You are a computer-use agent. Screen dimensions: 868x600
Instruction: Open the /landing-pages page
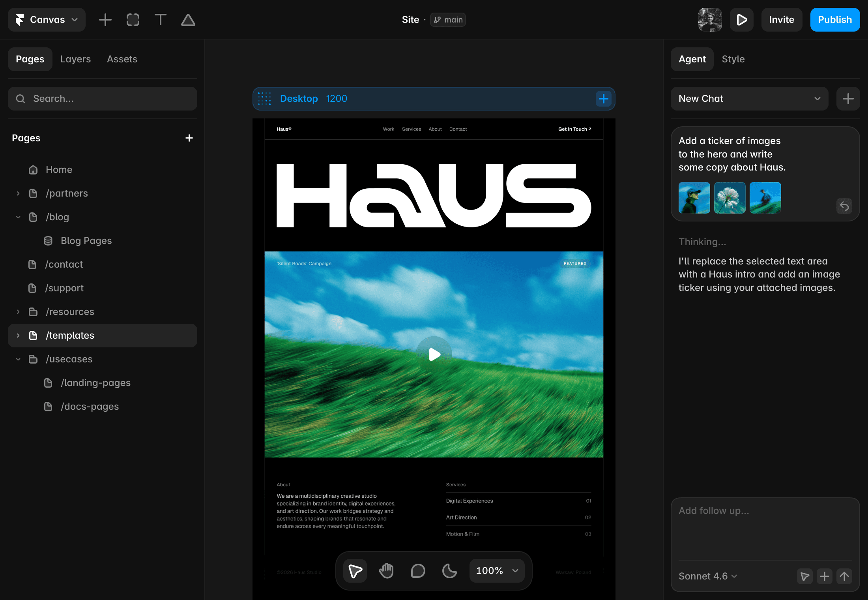click(x=103, y=383)
